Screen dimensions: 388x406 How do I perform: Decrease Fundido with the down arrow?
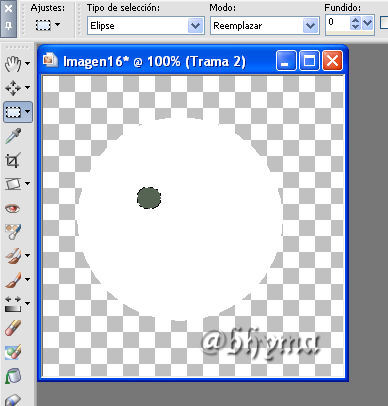click(355, 27)
